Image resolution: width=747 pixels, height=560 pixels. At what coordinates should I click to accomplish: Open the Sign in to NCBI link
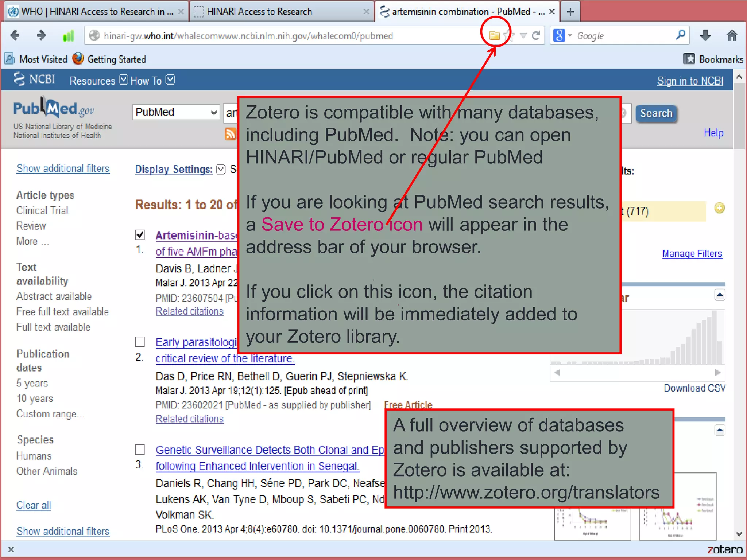[690, 81]
